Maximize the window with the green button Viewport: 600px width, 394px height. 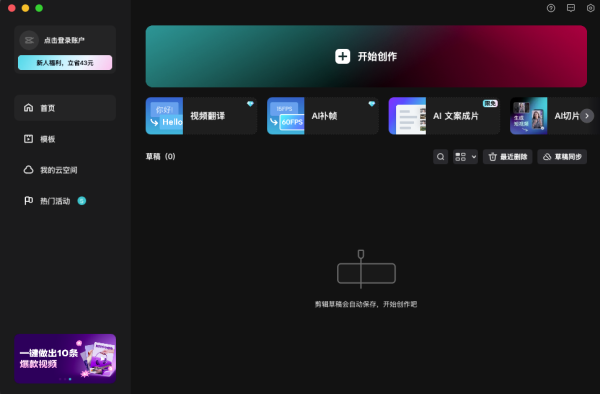coord(39,8)
